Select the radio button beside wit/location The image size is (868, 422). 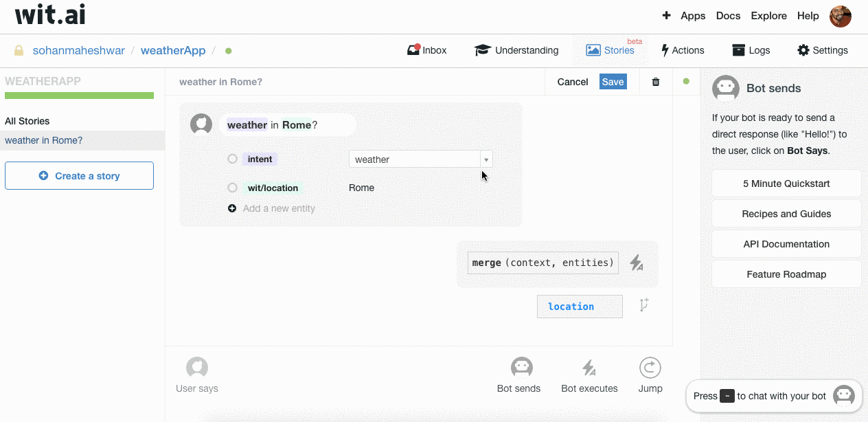(x=232, y=188)
